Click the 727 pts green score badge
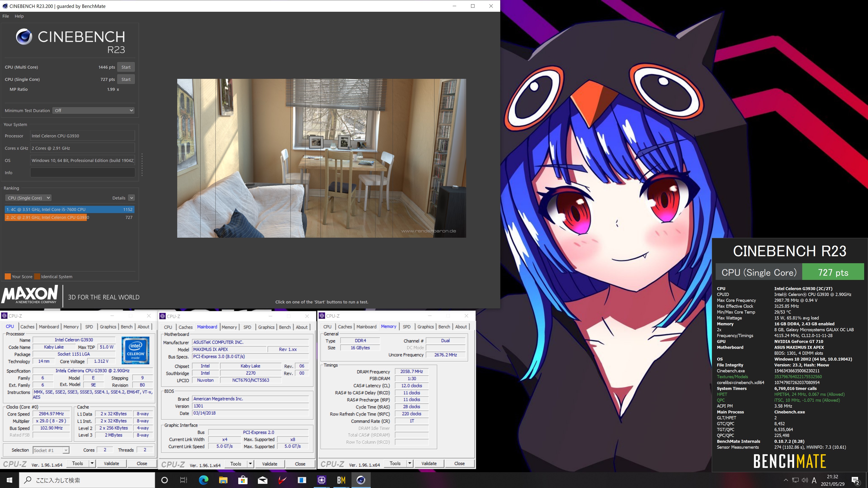This screenshot has width=868, height=488. click(x=833, y=272)
